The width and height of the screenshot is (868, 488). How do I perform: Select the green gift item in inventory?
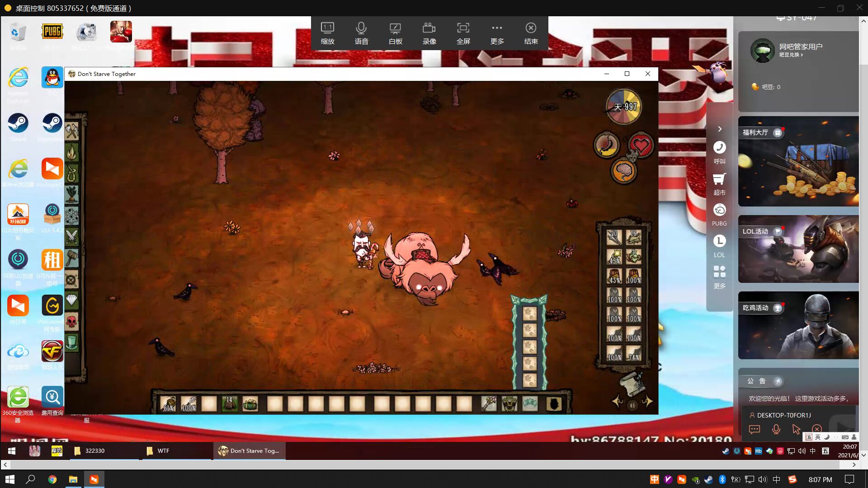[x=250, y=404]
